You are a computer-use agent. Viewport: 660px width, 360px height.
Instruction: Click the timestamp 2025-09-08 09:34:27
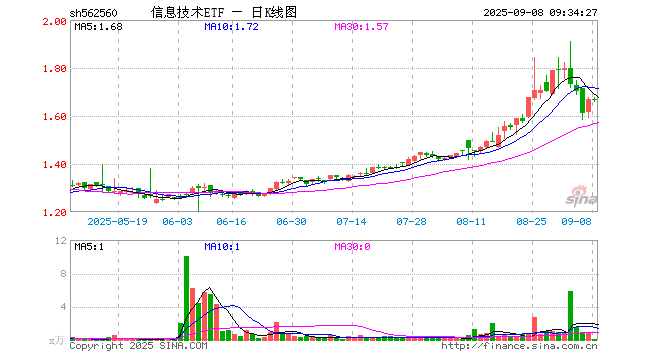540,13
